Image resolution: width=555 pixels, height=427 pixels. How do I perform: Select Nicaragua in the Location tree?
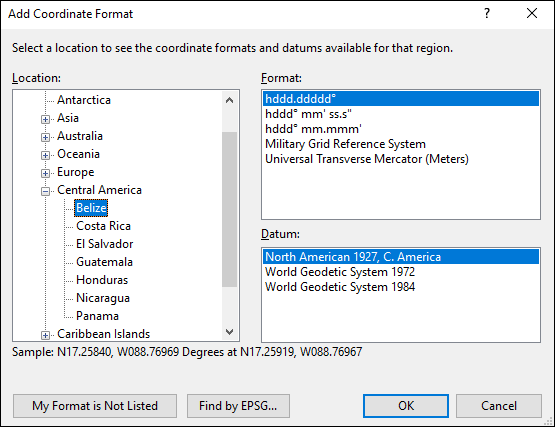(103, 298)
